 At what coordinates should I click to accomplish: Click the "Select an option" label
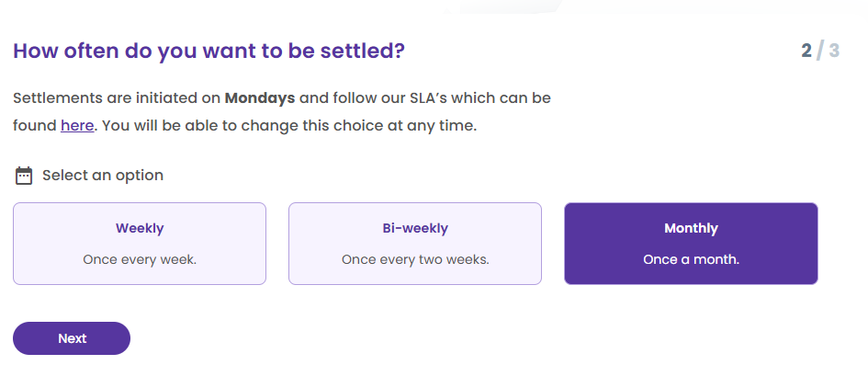103,176
